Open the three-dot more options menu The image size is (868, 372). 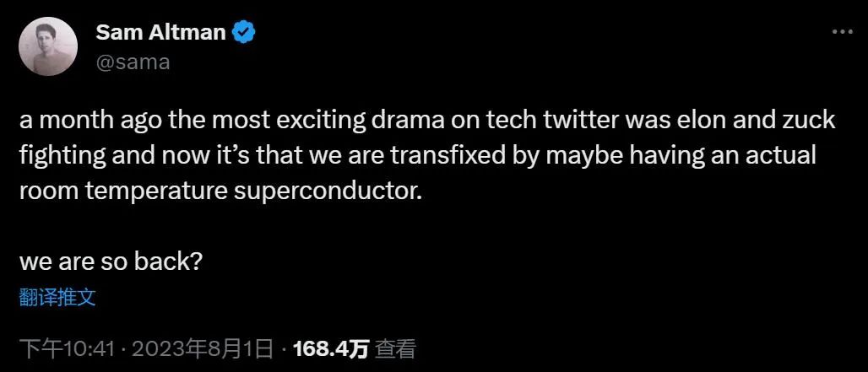842,32
